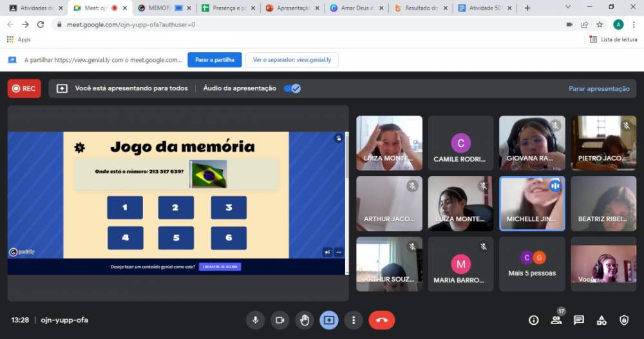This screenshot has height=339, width=644.
Task: Switch to the Amar Deus browser tab
Action: coord(356,8)
